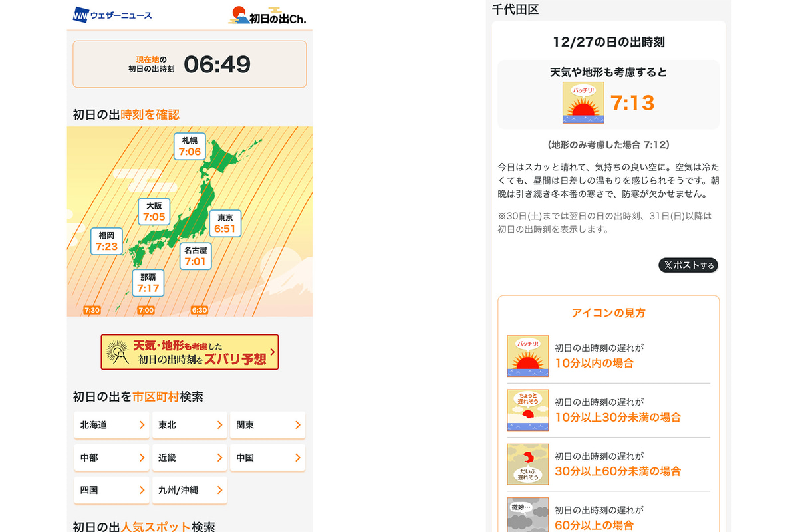This screenshot has height=532, width=798.
Task: Click the Weathernews logo
Action: (x=112, y=15)
